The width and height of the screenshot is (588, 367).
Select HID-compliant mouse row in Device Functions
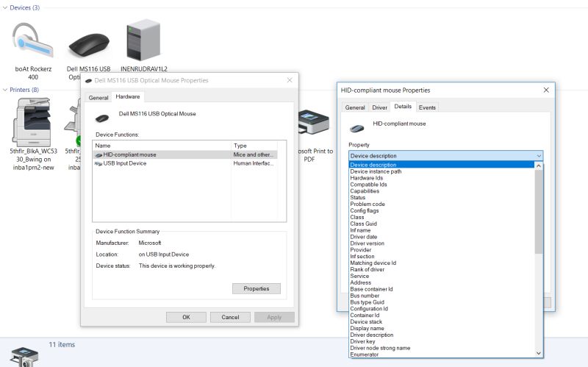[x=185, y=154]
